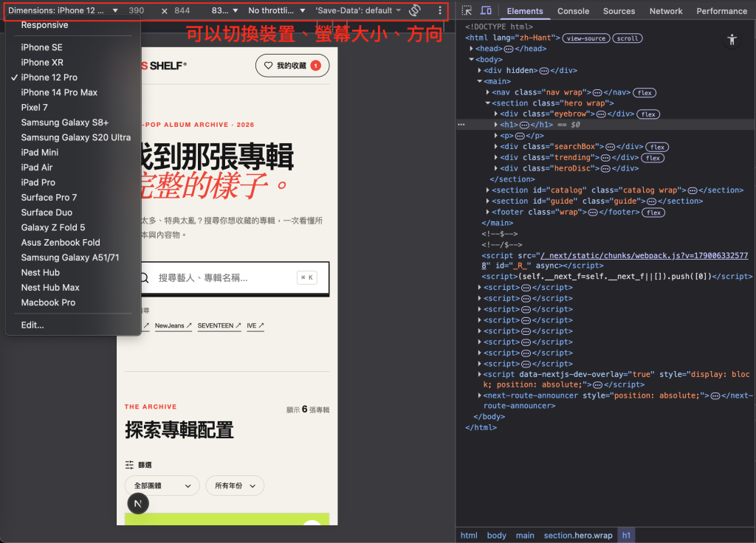The width and height of the screenshot is (756, 543).
Task: Select the highlighted h1 element row
Action: (x=605, y=125)
